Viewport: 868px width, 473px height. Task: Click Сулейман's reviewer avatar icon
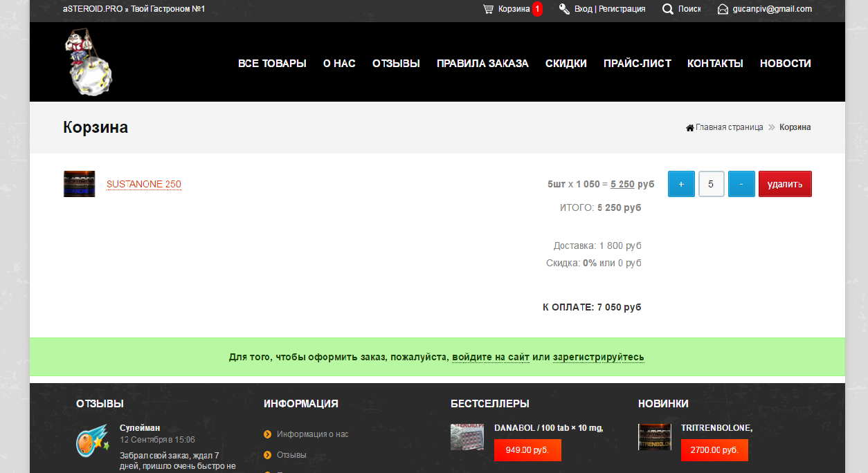pyautogui.click(x=92, y=440)
